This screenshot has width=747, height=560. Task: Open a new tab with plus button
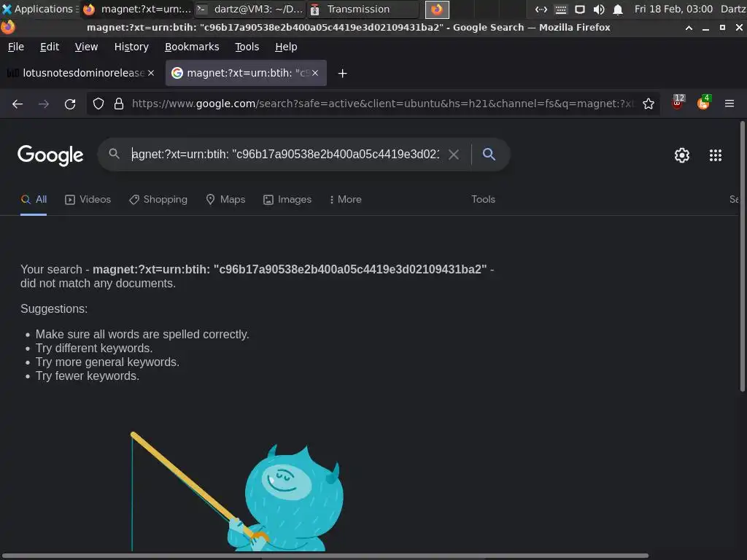coord(343,74)
